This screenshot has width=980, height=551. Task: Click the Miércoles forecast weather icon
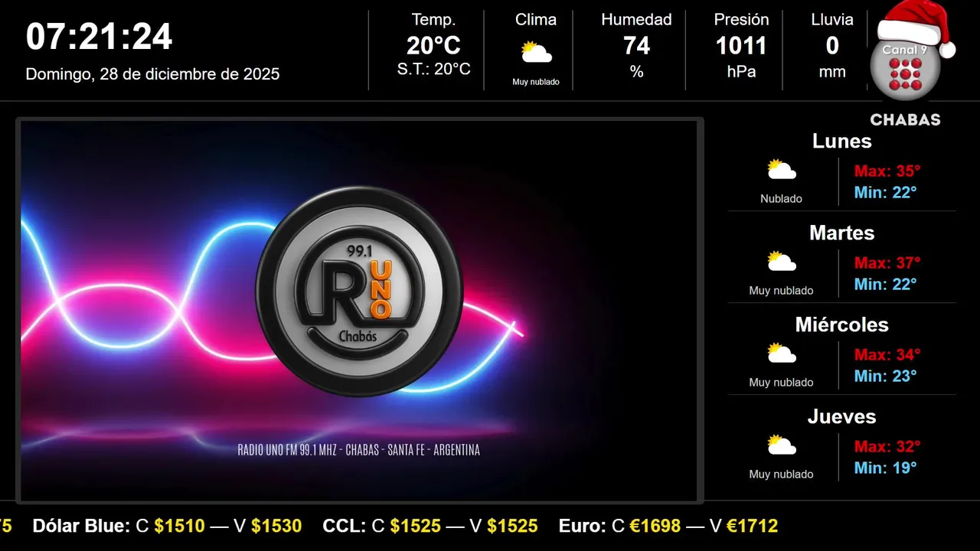(782, 354)
